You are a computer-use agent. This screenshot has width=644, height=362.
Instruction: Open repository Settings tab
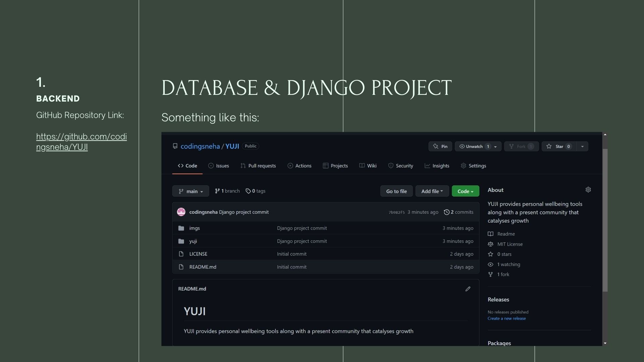click(x=474, y=166)
